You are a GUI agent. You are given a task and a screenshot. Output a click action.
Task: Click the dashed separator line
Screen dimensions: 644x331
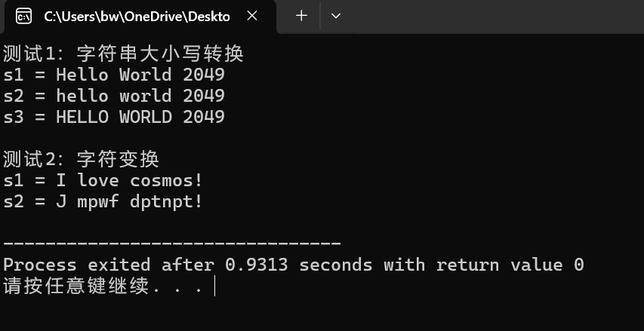(x=172, y=244)
